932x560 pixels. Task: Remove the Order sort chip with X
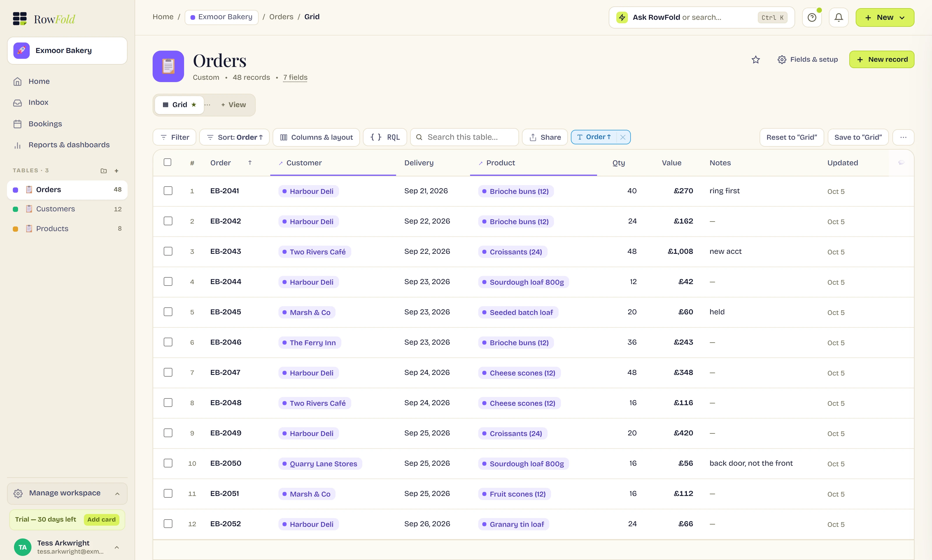click(623, 137)
